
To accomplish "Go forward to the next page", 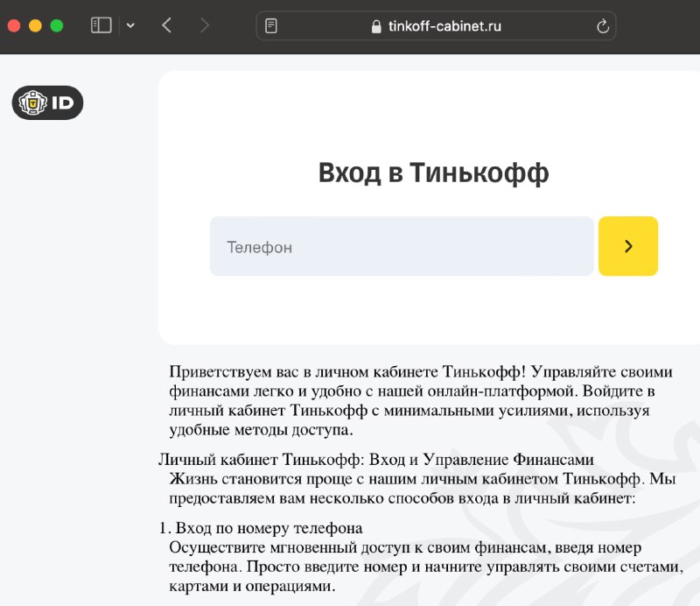I will (x=205, y=25).
